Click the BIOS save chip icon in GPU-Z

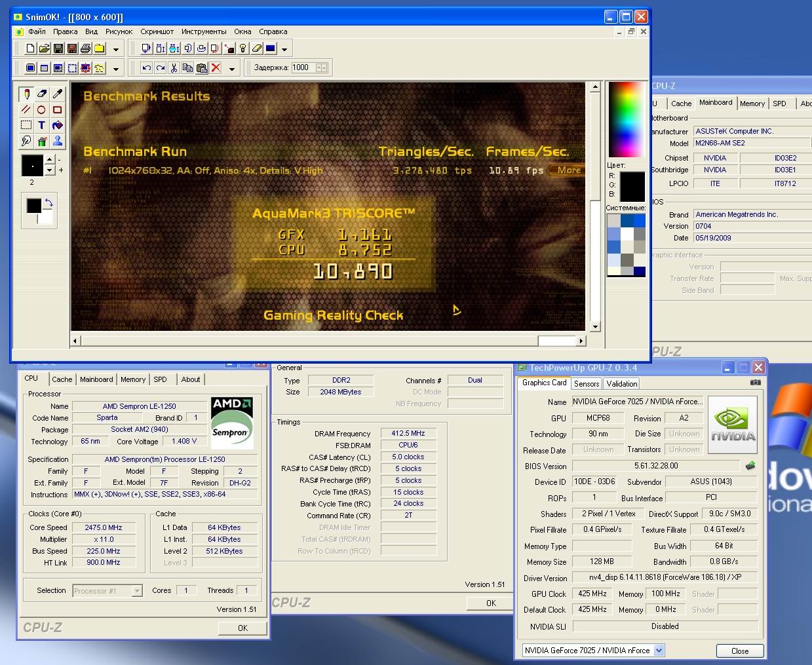750,466
